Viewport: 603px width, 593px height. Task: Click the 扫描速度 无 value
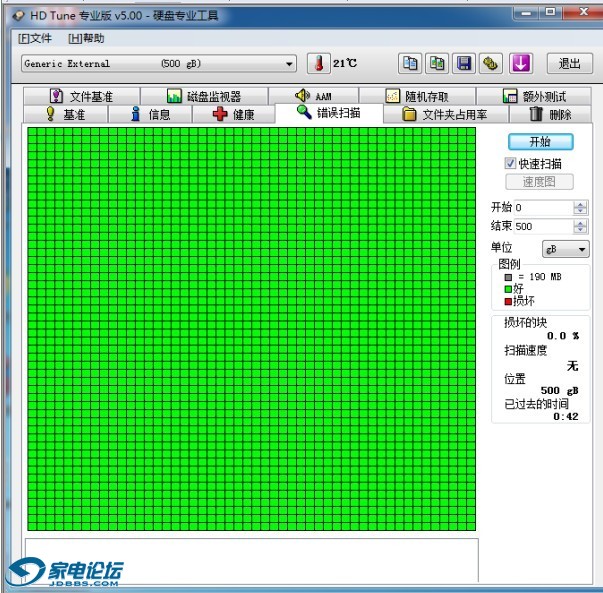tap(572, 365)
